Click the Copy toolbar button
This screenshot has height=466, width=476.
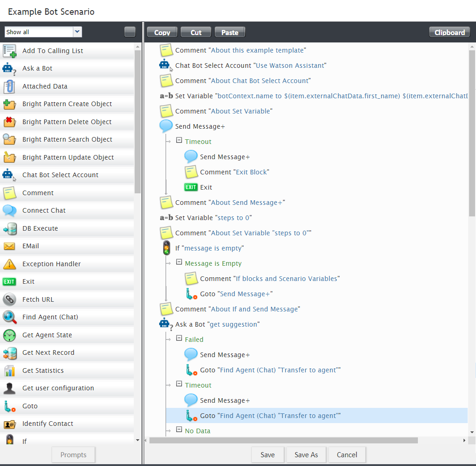[162, 32]
